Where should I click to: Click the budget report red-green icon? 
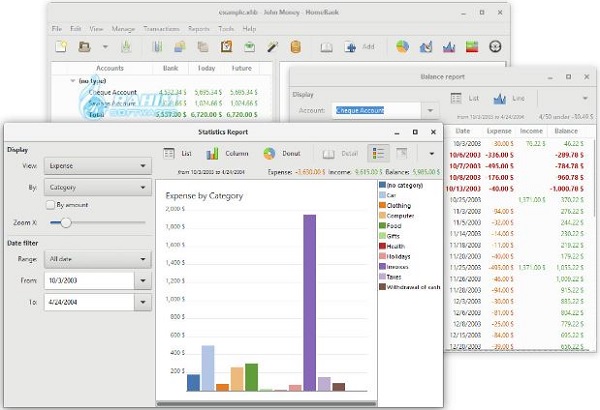coord(472,47)
